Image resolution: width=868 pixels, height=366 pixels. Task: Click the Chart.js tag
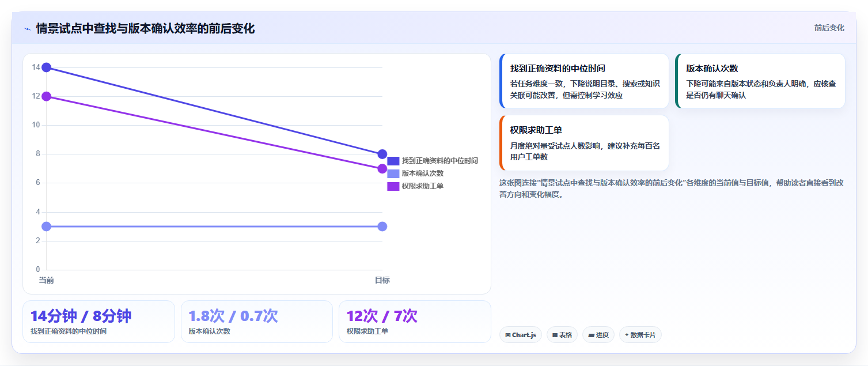(521, 335)
